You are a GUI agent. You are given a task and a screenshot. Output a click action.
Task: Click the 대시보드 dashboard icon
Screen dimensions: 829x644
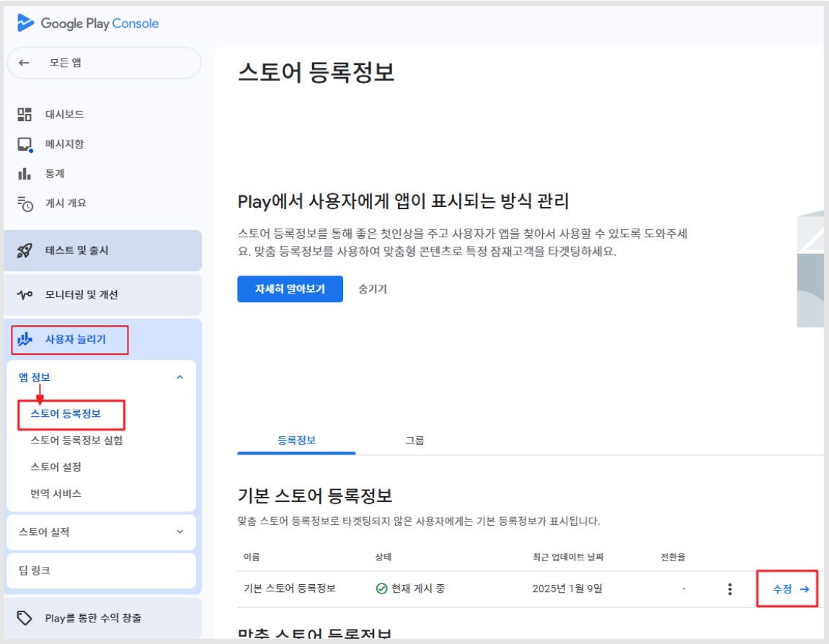[25, 114]
